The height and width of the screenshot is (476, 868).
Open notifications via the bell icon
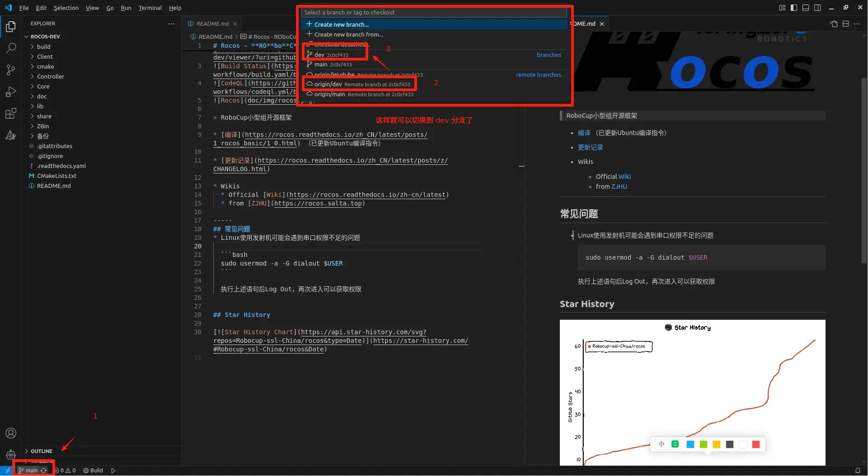coord(857,470)
